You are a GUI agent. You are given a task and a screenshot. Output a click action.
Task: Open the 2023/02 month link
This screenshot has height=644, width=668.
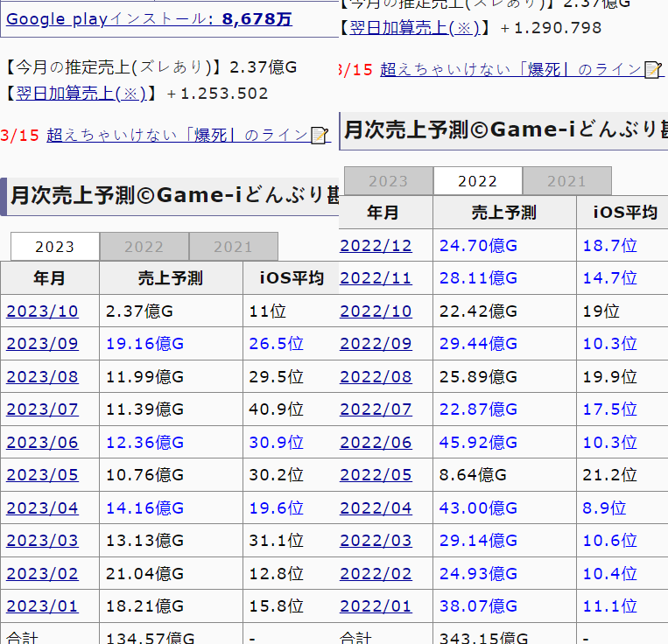[x=42, y=573]
